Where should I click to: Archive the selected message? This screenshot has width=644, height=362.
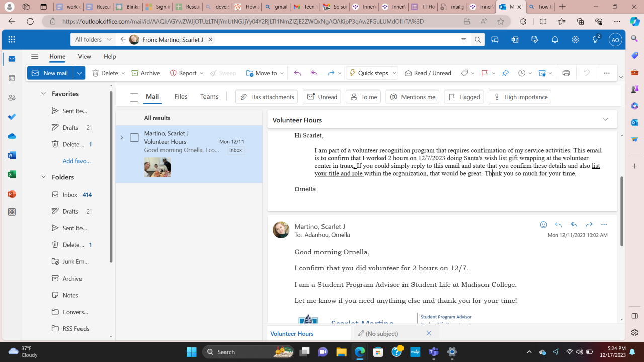coord(146,73)
